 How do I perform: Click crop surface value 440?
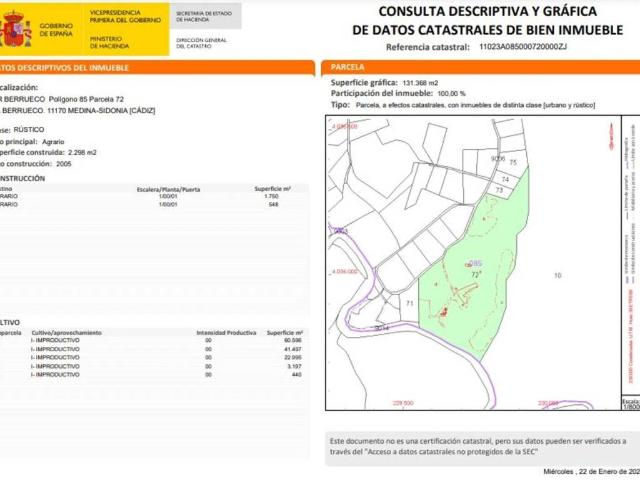click(296, 374)
